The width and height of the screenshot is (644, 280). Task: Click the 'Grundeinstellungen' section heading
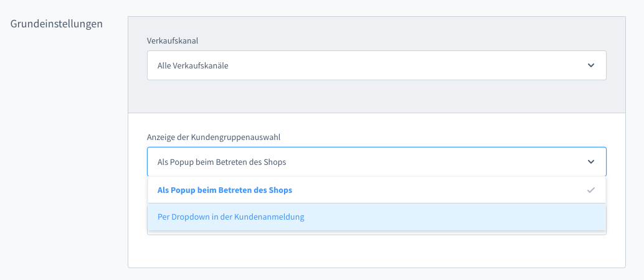57,24
